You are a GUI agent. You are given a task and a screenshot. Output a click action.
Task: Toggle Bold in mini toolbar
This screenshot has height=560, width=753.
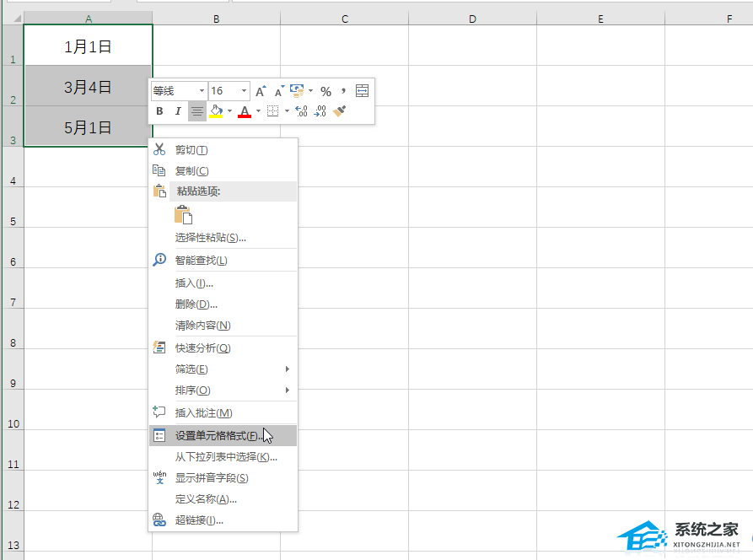coord(159,111)
